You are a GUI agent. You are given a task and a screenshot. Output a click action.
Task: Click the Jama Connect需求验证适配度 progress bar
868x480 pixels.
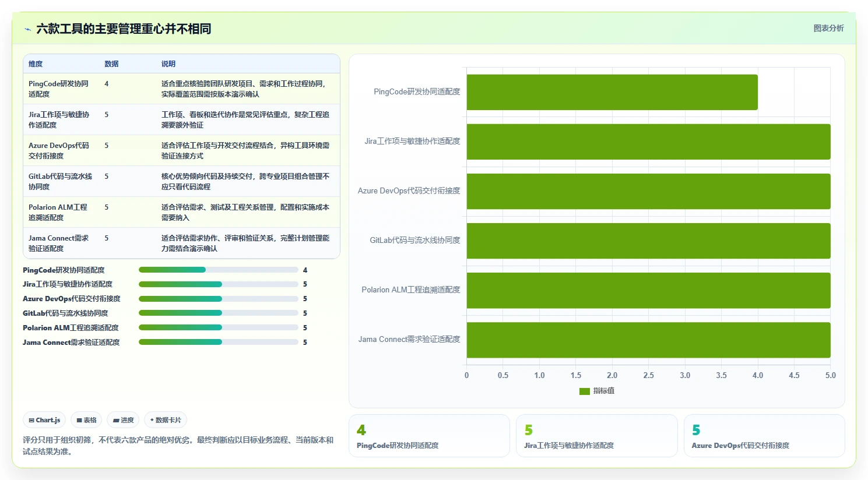click(x=219, y=343)
